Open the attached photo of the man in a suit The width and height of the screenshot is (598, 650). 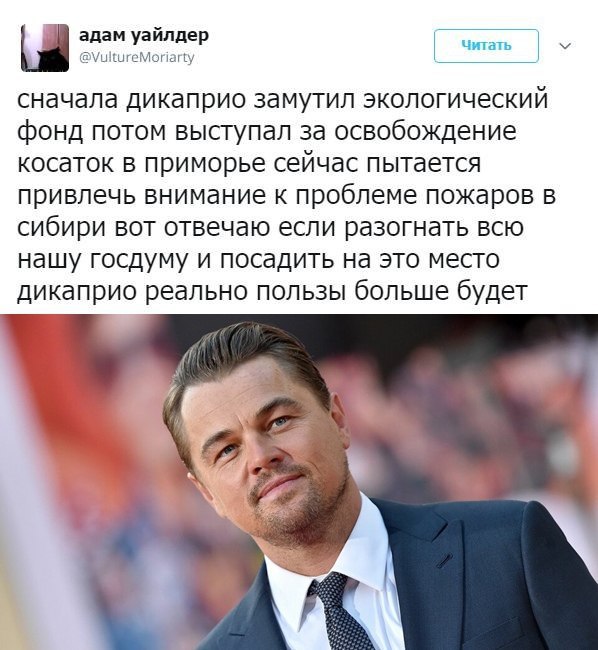(299, 482)
